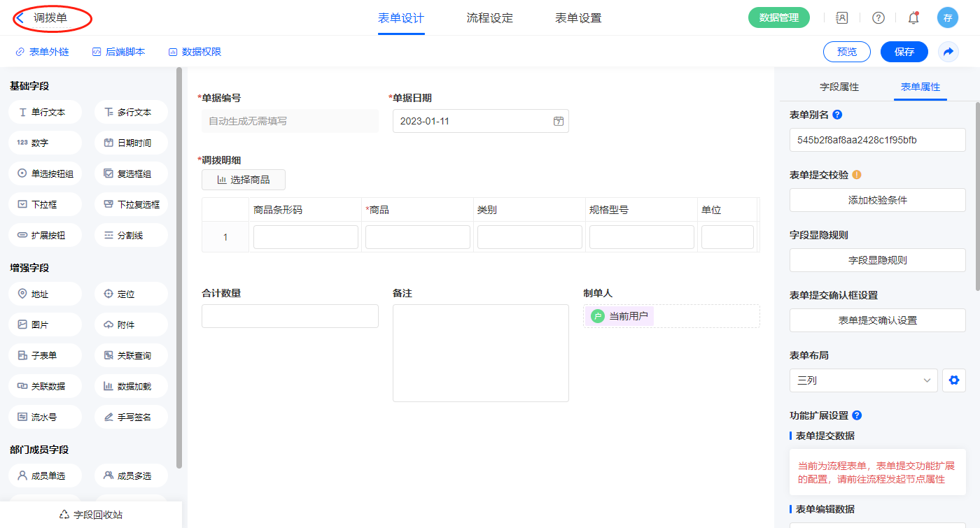Screen dimensions: 980x528
Task: Switch to the 流程设定 tab
Action: click(489, 18)
